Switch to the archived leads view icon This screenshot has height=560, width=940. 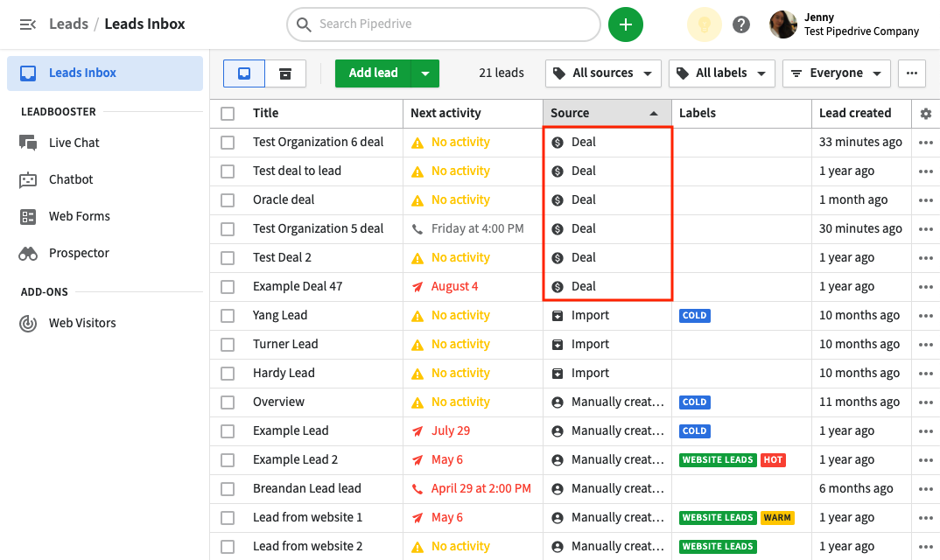click(x=285, y=73)
